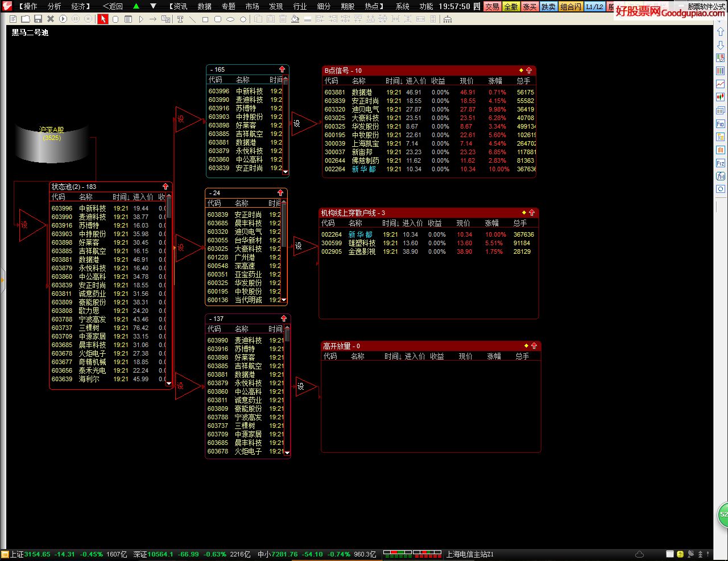Click the colored grid list sidebar icon
The height and width of the screenshot is (561, 728).
pyautogui.click(x=720, y=71)
